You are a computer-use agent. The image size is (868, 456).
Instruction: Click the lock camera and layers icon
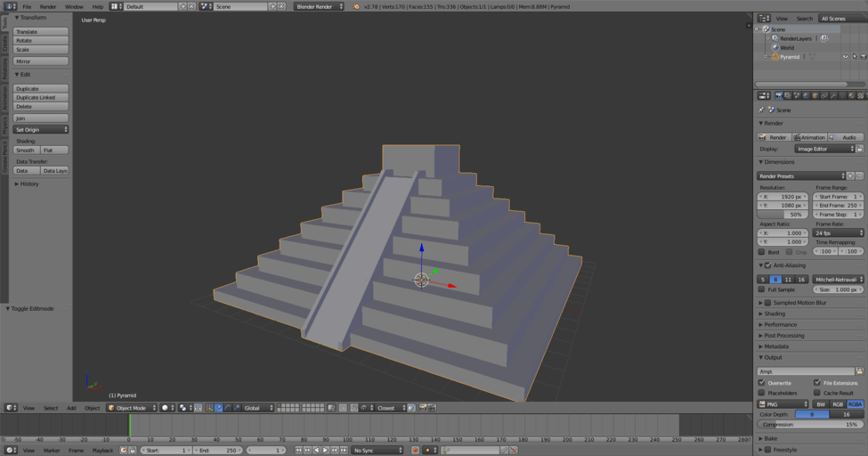[331, 408]
